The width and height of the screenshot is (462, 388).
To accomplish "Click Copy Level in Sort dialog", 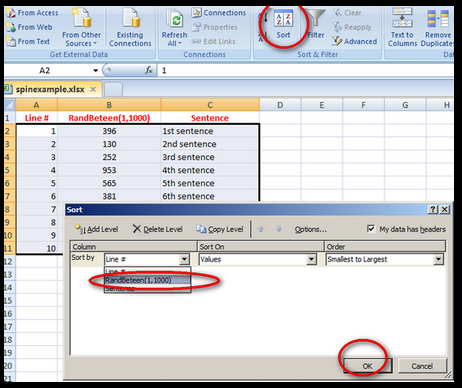I will 220,229.
